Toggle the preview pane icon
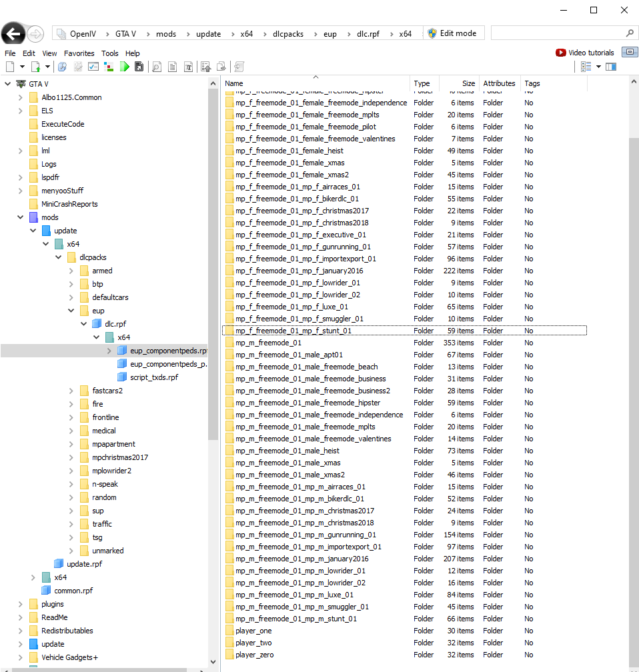 611,67
